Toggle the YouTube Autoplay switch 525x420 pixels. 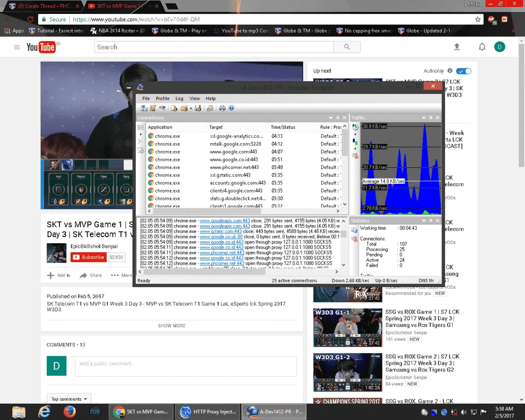pyautogui.click(x=464, y=71)
